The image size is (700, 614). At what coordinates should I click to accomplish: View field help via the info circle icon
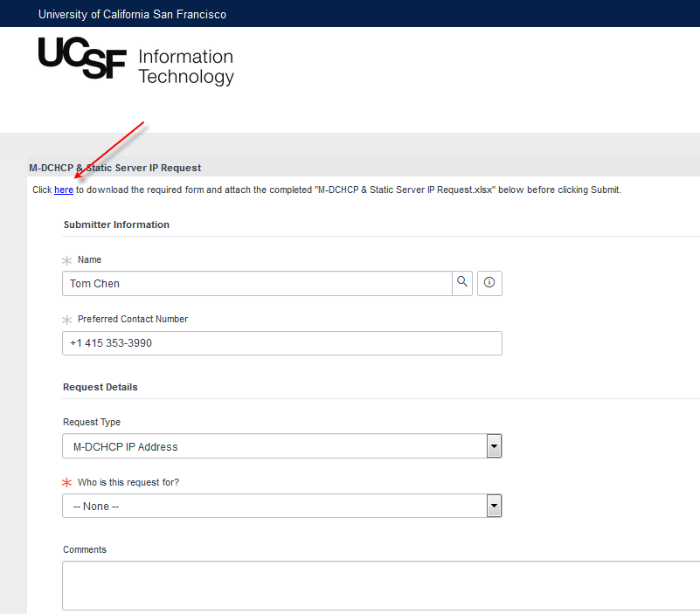pos(489,283)
